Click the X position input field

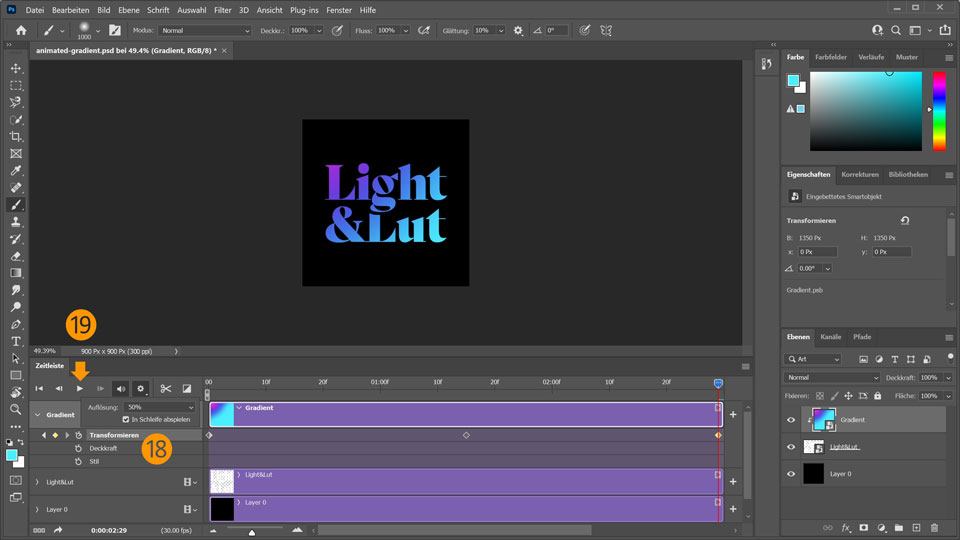[x=818, y=252]
